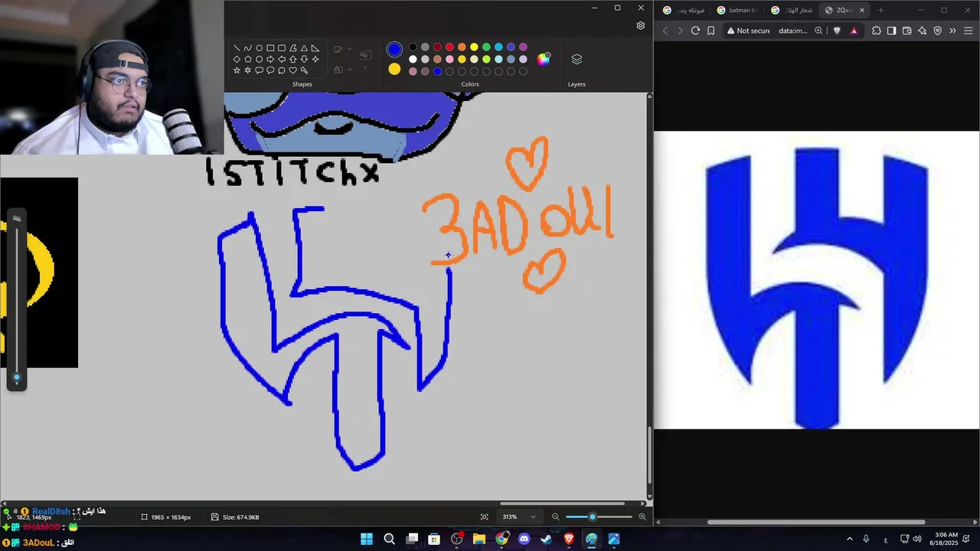Open Discord from the taskbar
980x551 pixels.
[x=524, y=539]
